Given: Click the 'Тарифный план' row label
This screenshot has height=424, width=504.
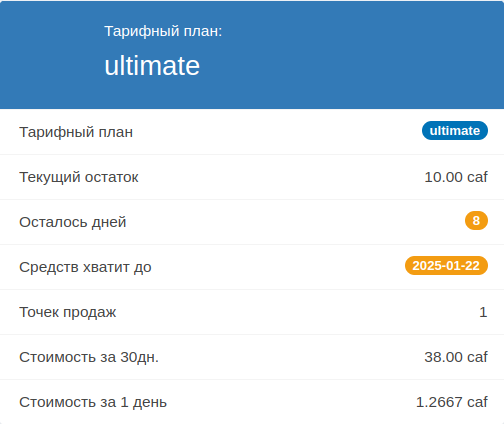Looking at the screenshot, I should [76, 132].
